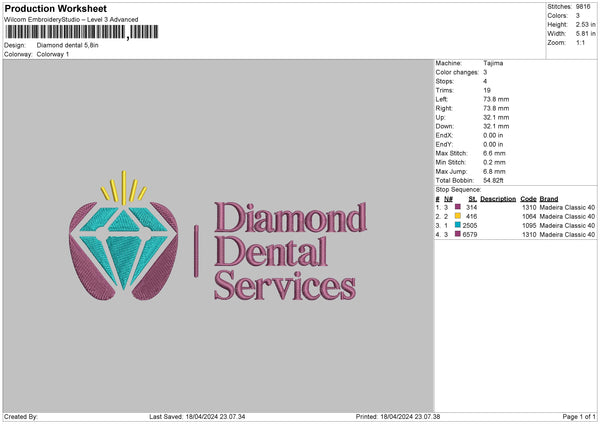This screenshot has width=600, height=424.
Task: Click the purple swatch in stop sequence row 4
Action: (458, 234)
